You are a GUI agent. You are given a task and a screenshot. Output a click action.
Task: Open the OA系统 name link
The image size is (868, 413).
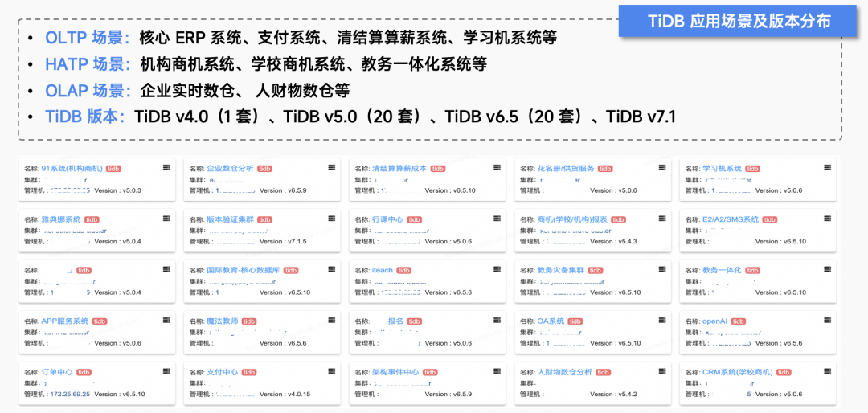(551, 321)
